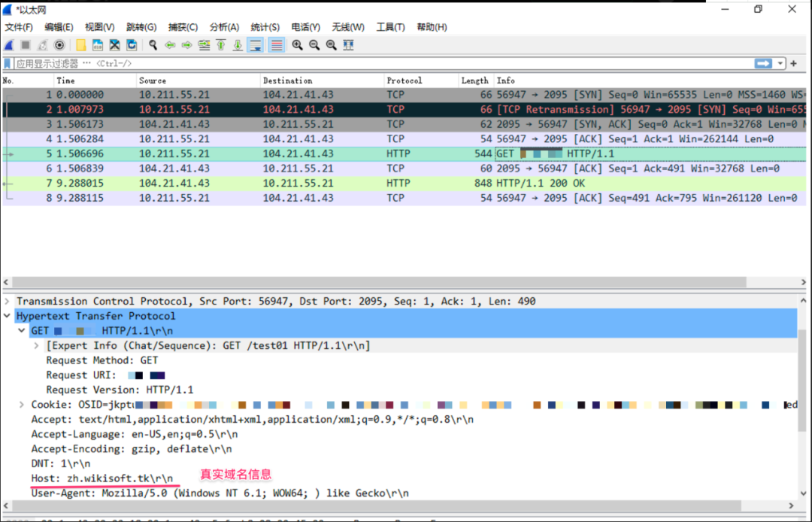Click the resize columns icon

point(348,45)
